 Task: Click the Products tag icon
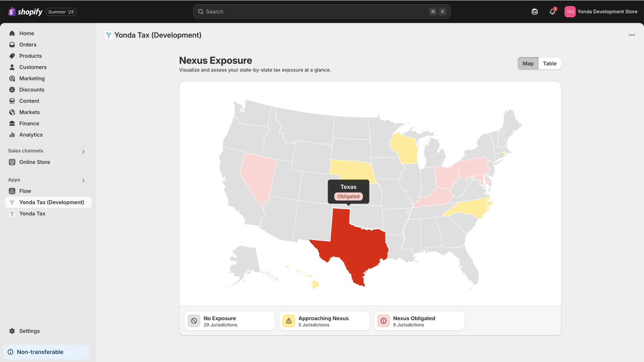(12, 56)
